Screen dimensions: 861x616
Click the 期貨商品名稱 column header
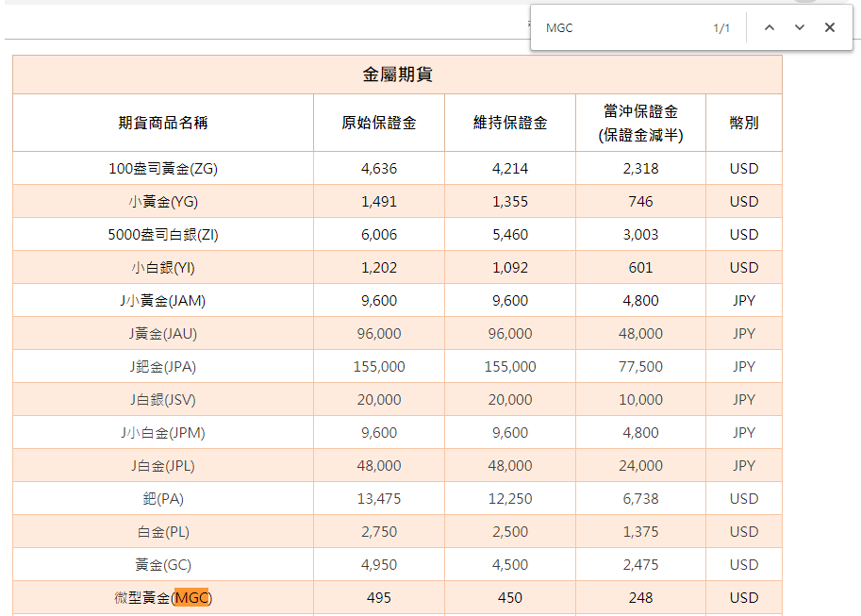(163, 123)
